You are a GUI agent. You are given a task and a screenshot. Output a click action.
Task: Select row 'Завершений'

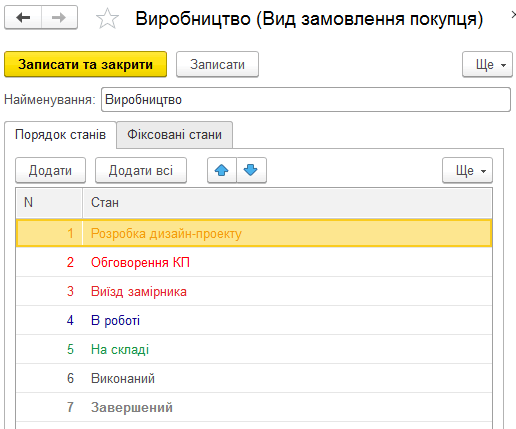254,407
